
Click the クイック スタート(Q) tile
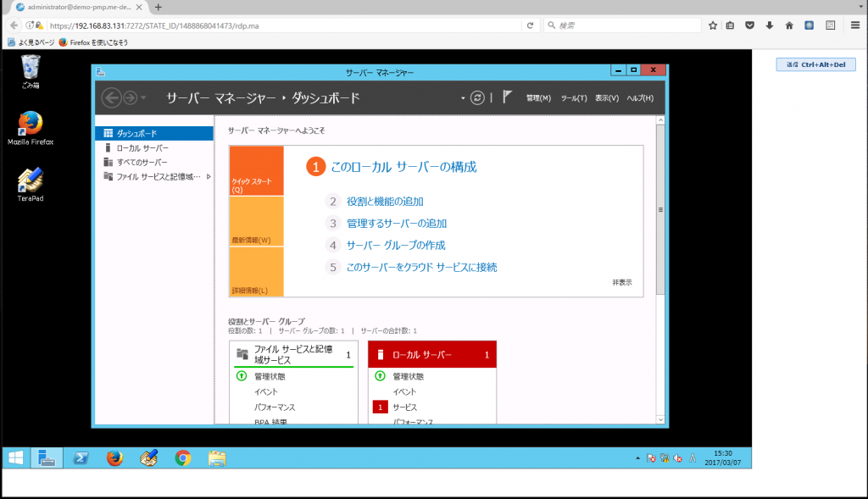[x=256, y=171]
